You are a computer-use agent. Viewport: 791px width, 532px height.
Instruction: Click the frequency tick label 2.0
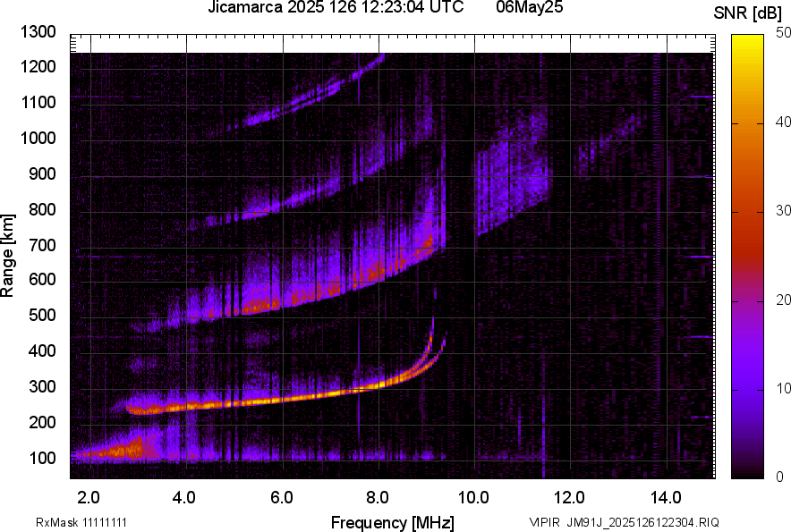[89, 498]
